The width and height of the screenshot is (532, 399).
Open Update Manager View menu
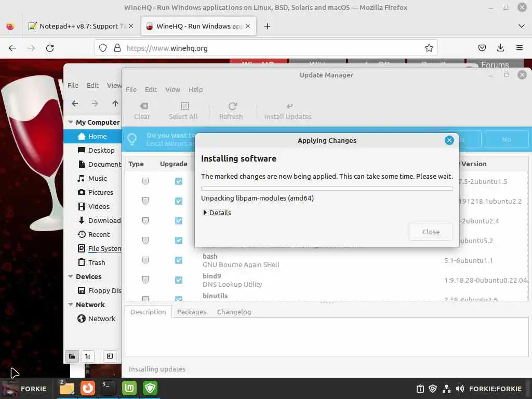pyautogui.click(x=172, y=89)
